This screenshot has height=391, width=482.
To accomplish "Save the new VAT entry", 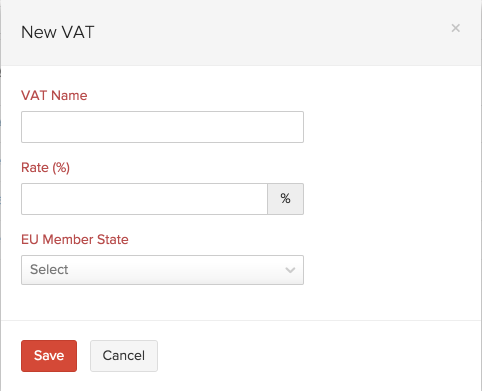I will (49, 356).
